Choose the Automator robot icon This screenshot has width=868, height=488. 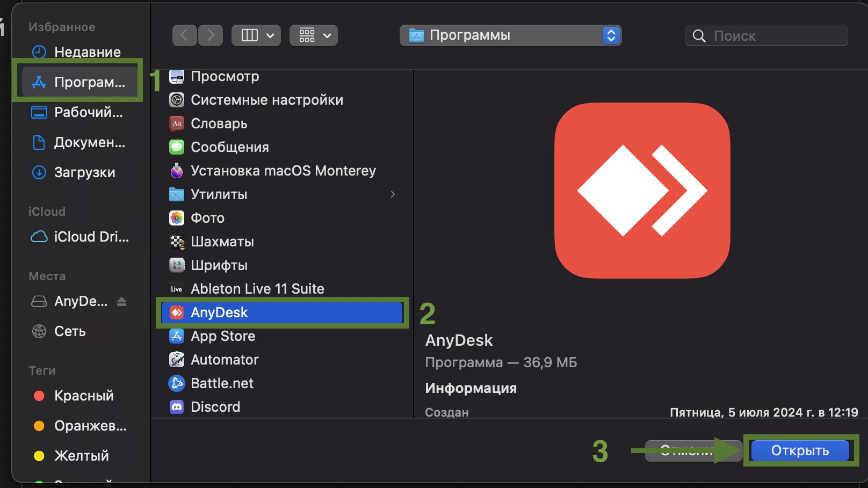[177, 360]
